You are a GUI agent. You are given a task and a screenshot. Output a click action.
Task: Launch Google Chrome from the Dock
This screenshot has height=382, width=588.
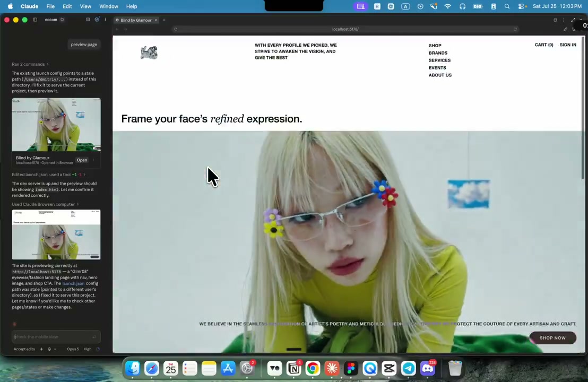click(x=313, y=369)
